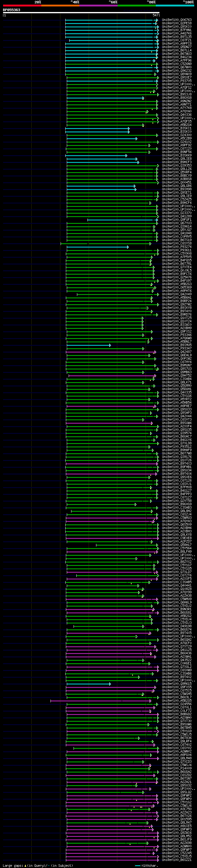
Task: Select UniRef100_C6SYS8 in the list
Action: pos(177,243)
